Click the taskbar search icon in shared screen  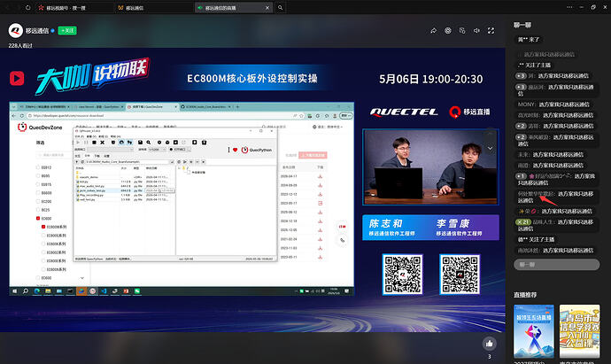click(x=26, y=291)
